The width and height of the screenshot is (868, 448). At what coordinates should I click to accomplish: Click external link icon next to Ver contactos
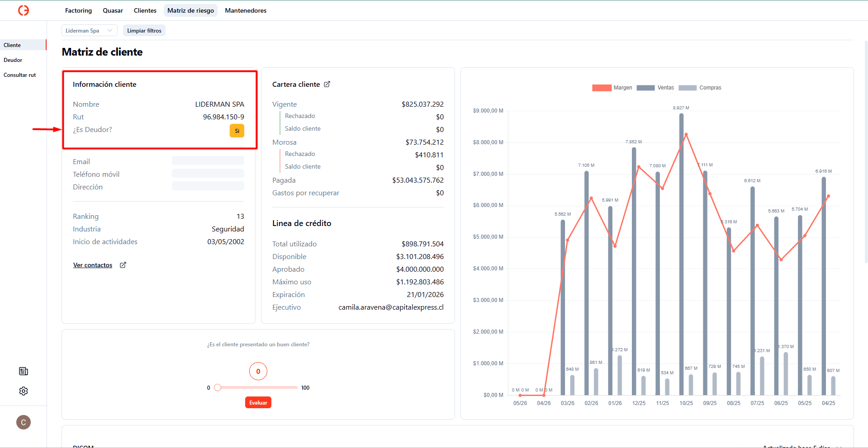pyautogui.click(x=123, y=265)
